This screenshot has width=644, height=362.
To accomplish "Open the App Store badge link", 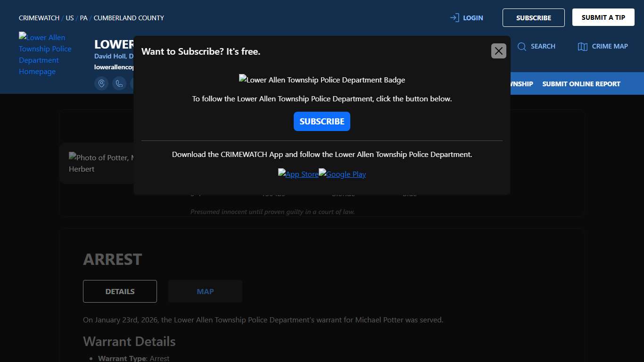I will point(298,174).
